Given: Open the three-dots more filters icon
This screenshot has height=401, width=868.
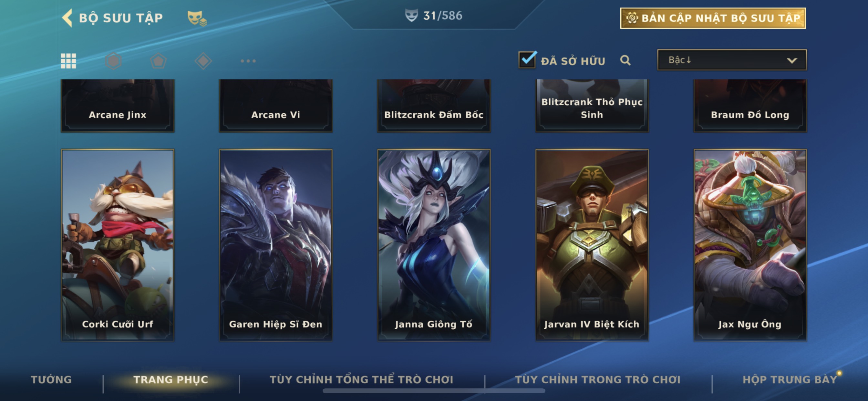Looking at the screenshot, I should (248, 61).
